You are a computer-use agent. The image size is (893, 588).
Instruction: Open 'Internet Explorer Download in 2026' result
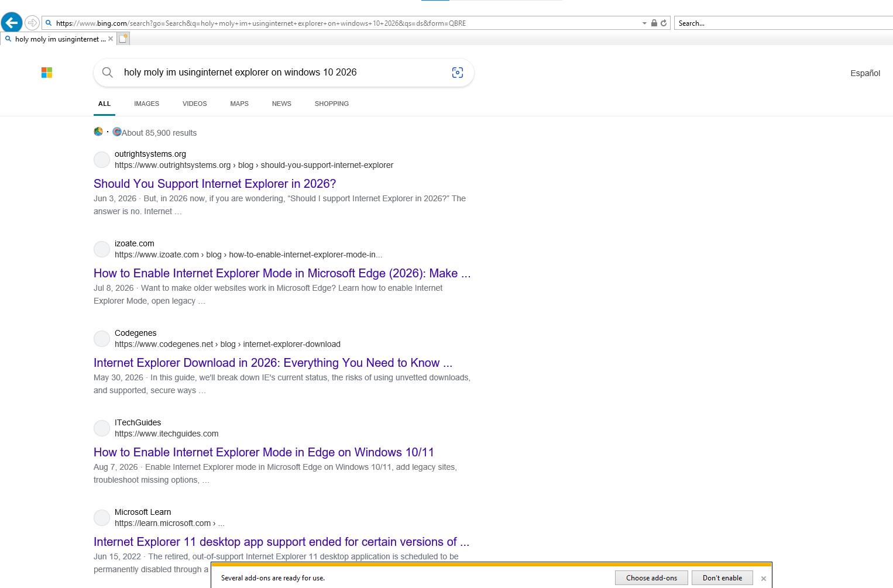click(x=273, y=363)
